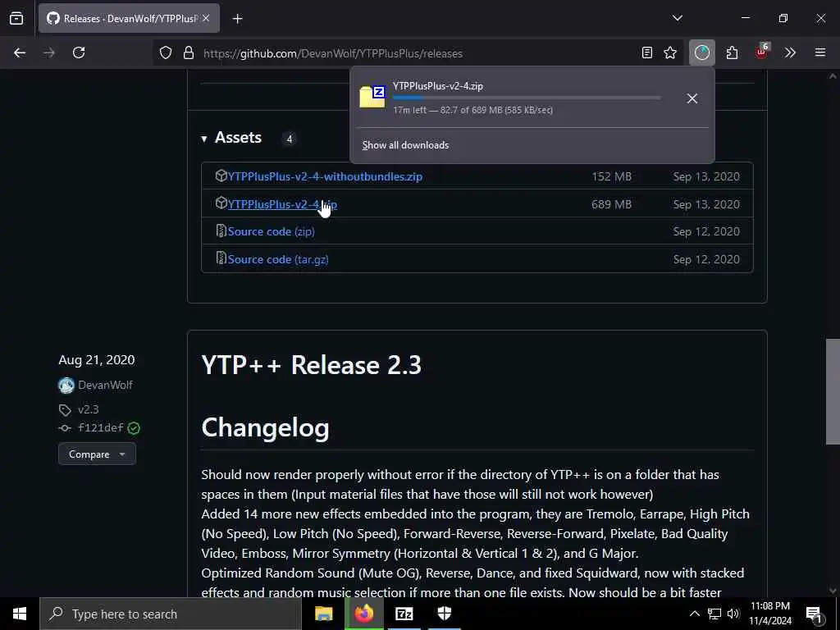
Task: Open the Compare dropdown button
Action: point(97,454)
